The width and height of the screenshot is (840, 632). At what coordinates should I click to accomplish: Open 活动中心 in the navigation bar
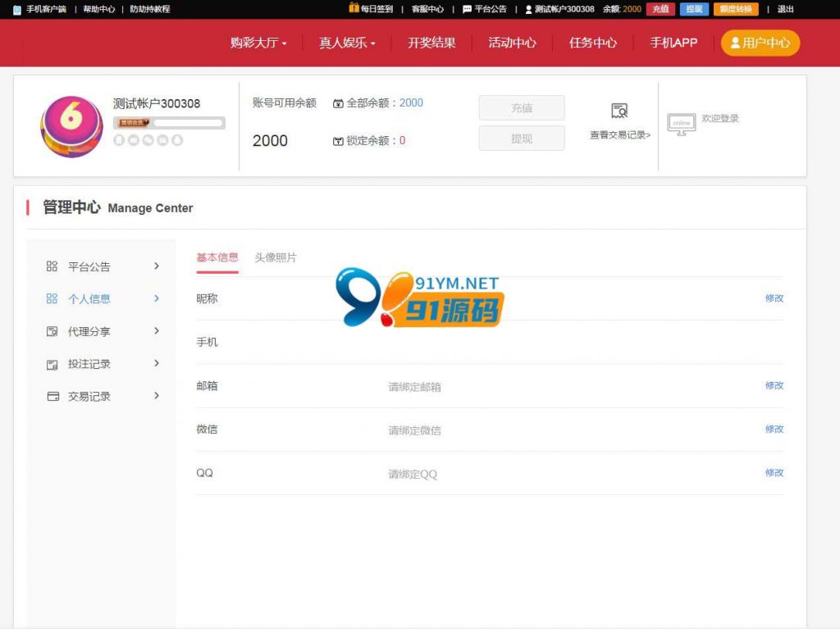[x=512, y=43]
